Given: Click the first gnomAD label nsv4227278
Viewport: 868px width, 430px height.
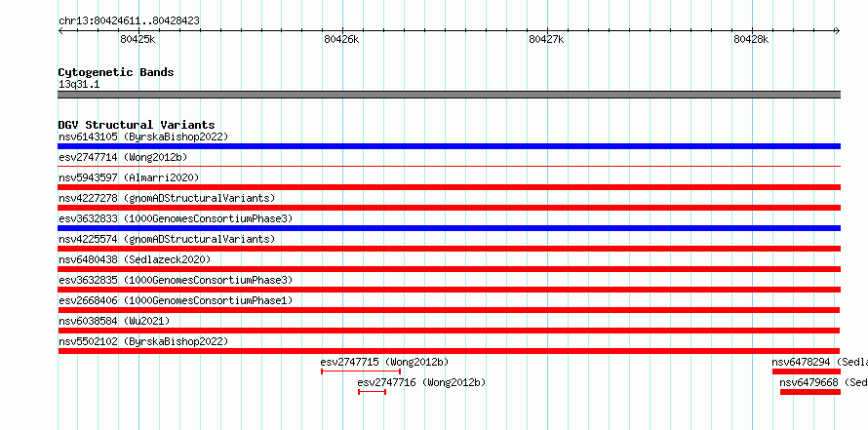Looking at the screenshot, I should pos(167,198).
